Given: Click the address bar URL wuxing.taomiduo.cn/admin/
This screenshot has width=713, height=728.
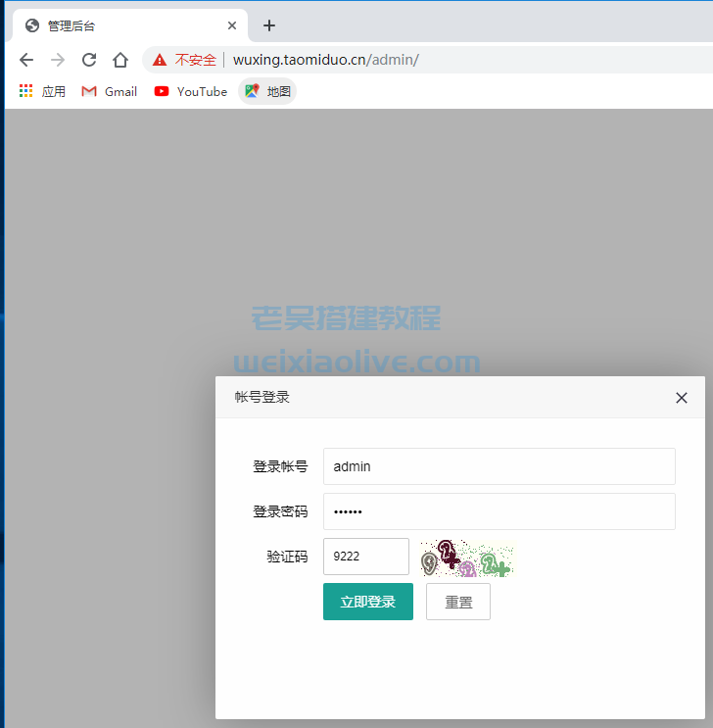Looking at the screenshot, I should click(x=326, y=60).
